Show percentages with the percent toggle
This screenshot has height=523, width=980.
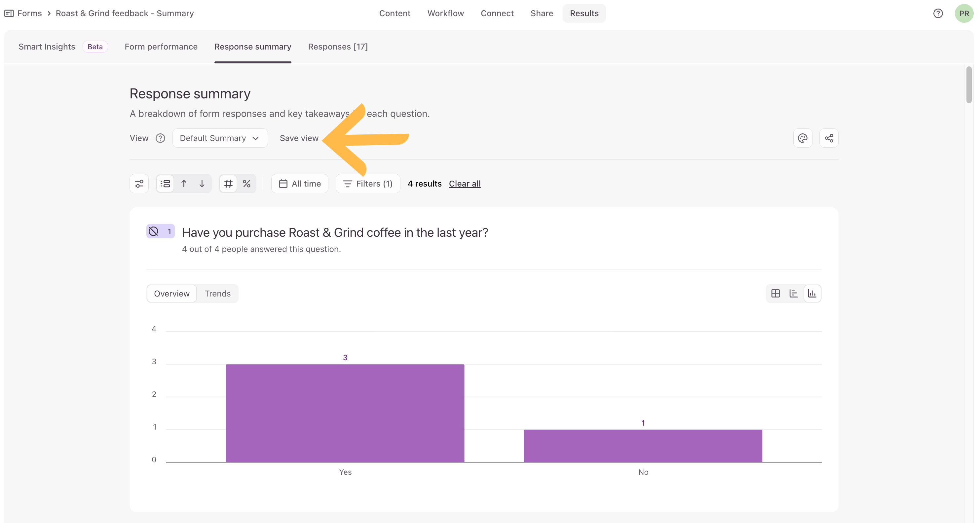point(246,184)
